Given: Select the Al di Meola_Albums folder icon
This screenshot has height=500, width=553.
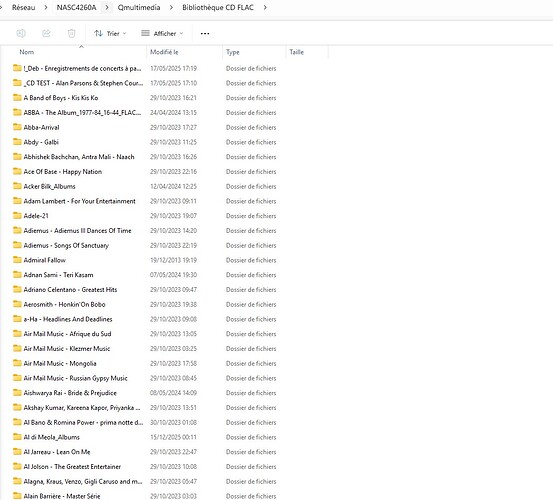Looking at the screenshot, I should click(17, 437).
